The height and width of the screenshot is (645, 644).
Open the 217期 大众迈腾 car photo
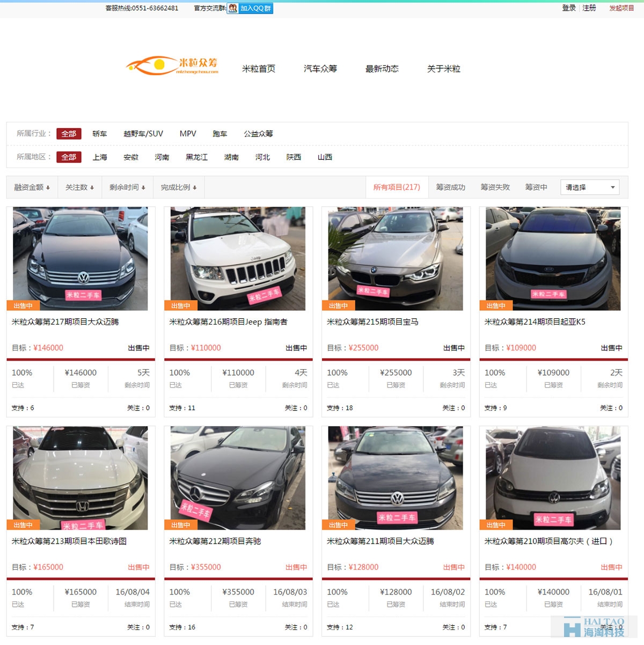(80, 259)
